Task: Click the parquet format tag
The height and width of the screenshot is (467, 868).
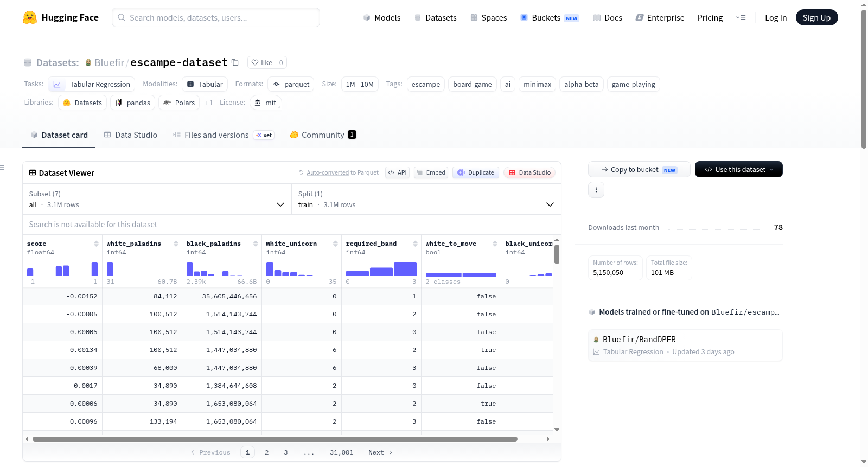Action: [291, 84]
